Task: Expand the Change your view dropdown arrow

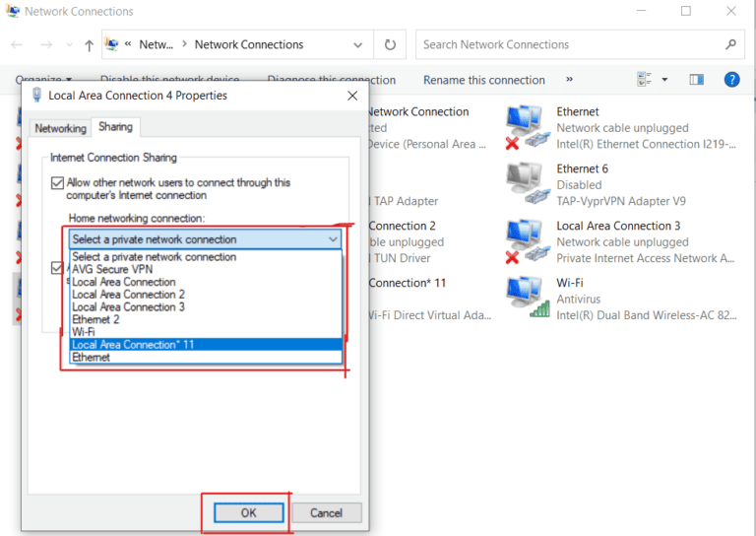Action: pyautogui.click(x=664, y=80)
